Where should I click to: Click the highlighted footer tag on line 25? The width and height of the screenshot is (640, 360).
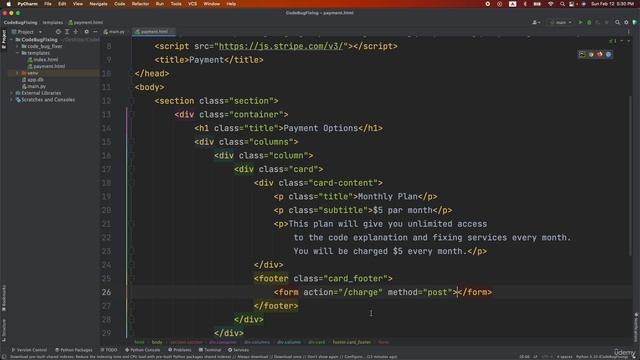[271, 279]
